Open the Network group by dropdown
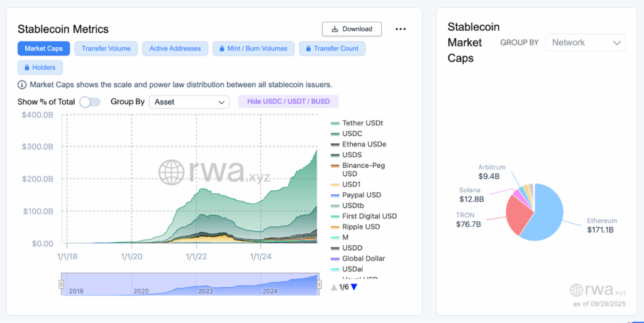Screen dimensions: 644x323 (586, 43)
